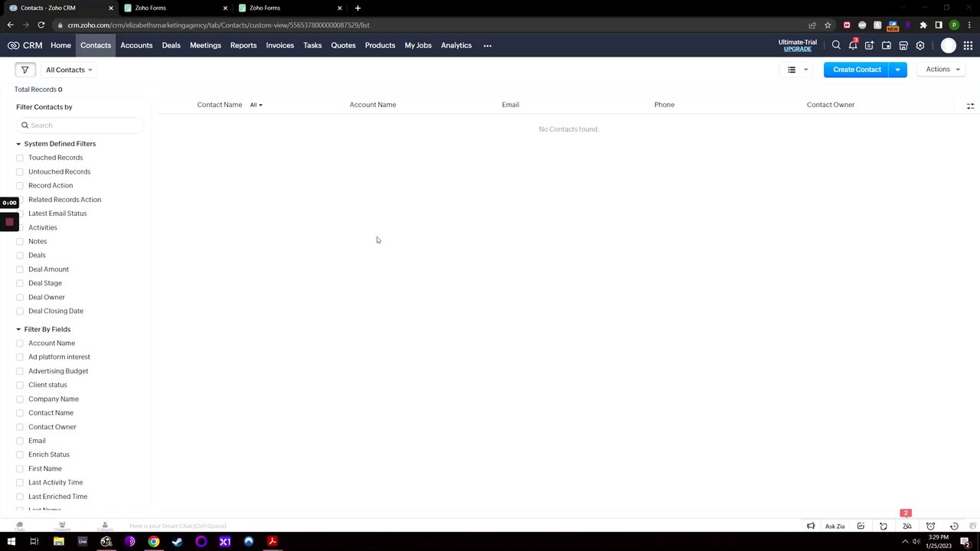
Task: Open the Zoho apps grid icon
Action: 968,45
